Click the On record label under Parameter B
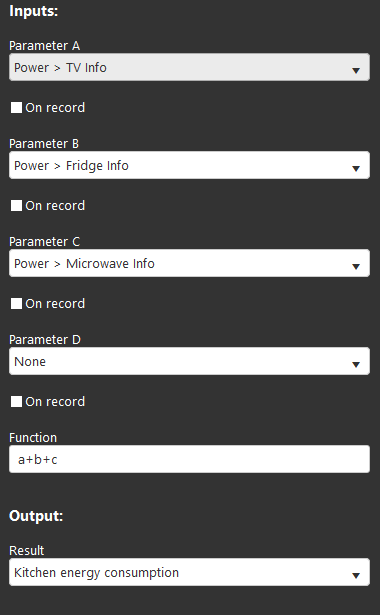This screenshot has height=615, width=380. tap(55, 206)
